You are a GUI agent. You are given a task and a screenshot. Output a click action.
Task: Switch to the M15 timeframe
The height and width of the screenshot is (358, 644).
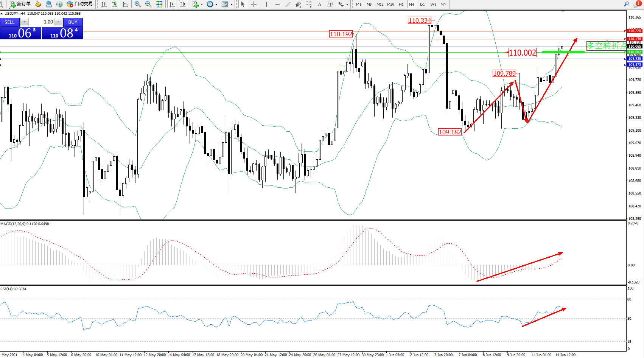click(380, 4)
